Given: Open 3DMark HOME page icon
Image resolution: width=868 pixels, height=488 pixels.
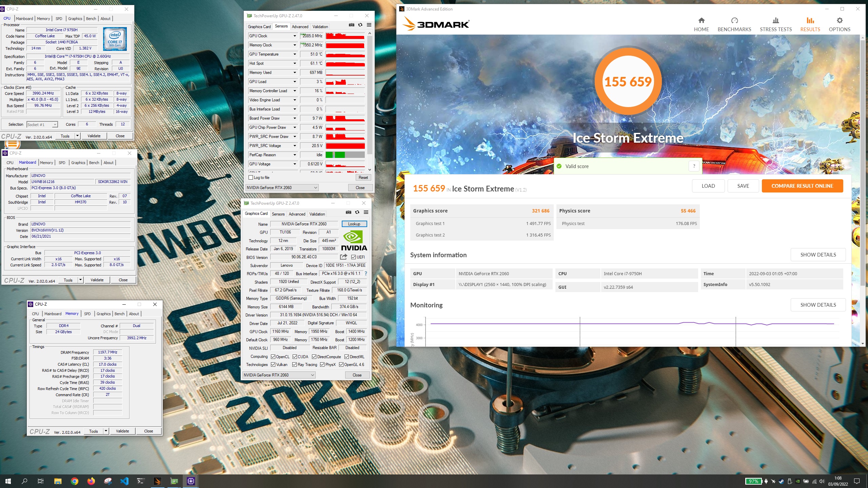Looking at the screenshot, I should [701, 20].
